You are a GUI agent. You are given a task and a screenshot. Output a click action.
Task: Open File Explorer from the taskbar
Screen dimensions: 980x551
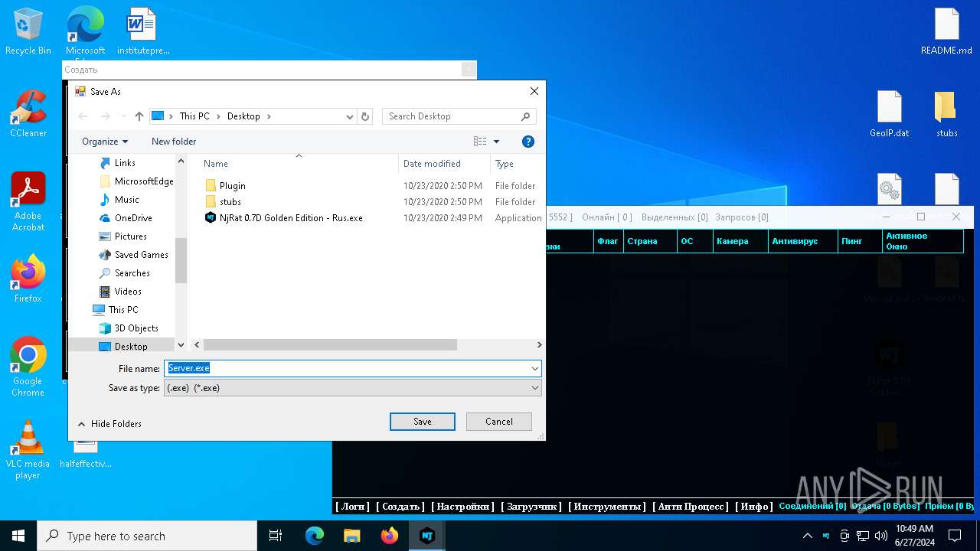[352, 536]
